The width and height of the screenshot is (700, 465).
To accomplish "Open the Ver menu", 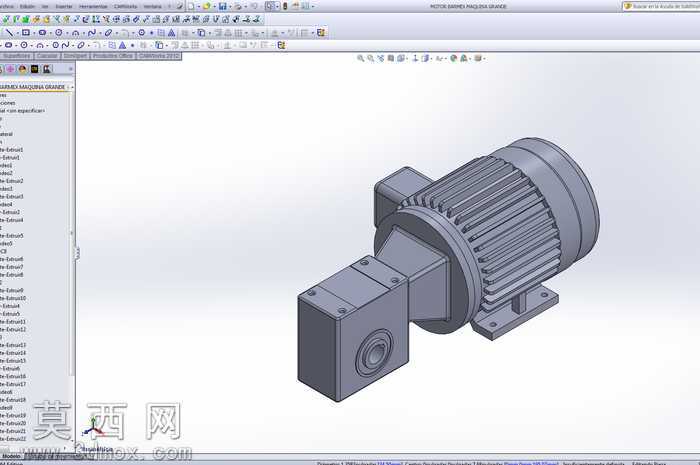I will point(45,6).
